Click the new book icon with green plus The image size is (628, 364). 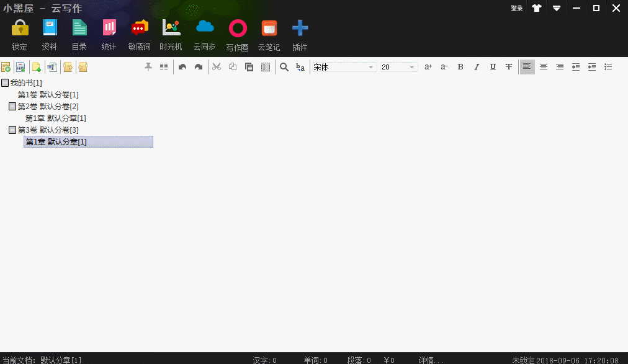tap(6, 67)
